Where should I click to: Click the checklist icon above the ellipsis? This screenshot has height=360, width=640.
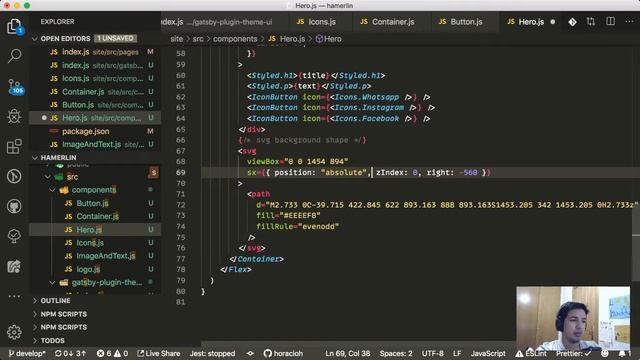point(14,267)
